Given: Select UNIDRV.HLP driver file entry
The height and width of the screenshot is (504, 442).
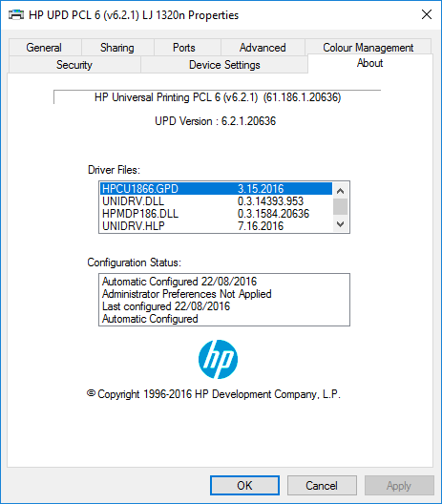Looking at the screenshot, I should coord(216,226).
